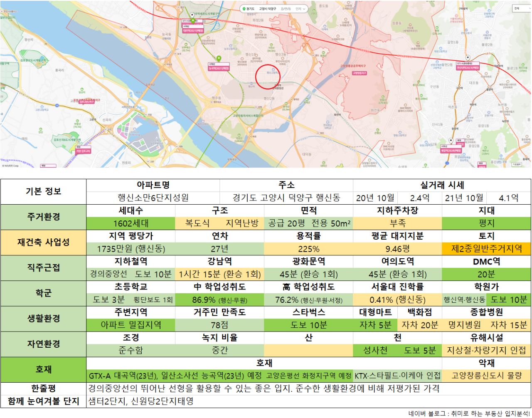Click the 능곡역(2021년예정) pink station label
Screen dimensions: 532x418
[x=219, y=68]
